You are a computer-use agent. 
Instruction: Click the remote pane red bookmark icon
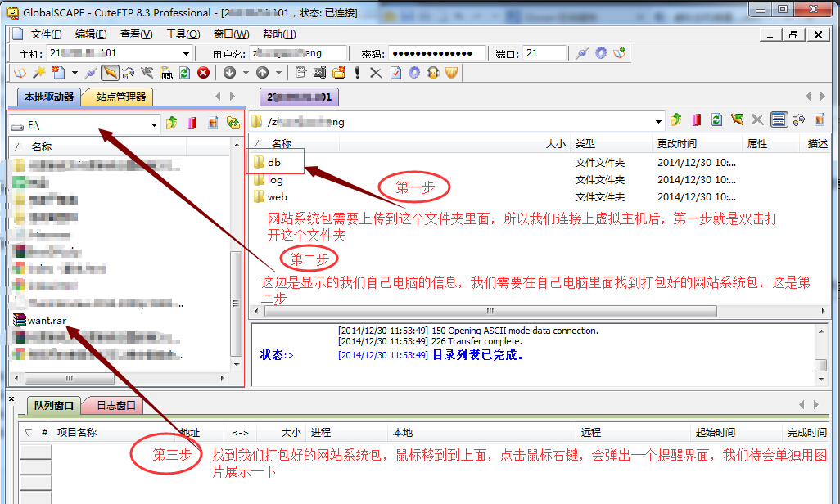click(697, 120)
